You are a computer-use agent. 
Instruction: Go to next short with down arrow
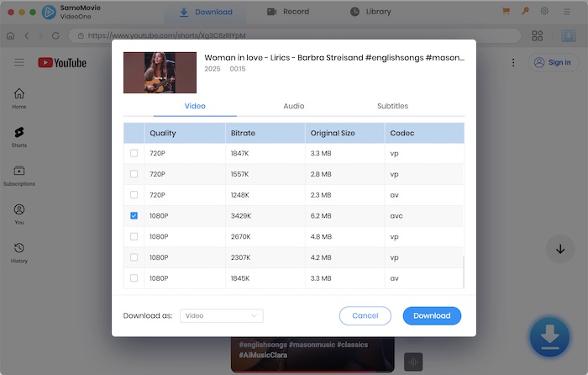[x=560, y=249]
